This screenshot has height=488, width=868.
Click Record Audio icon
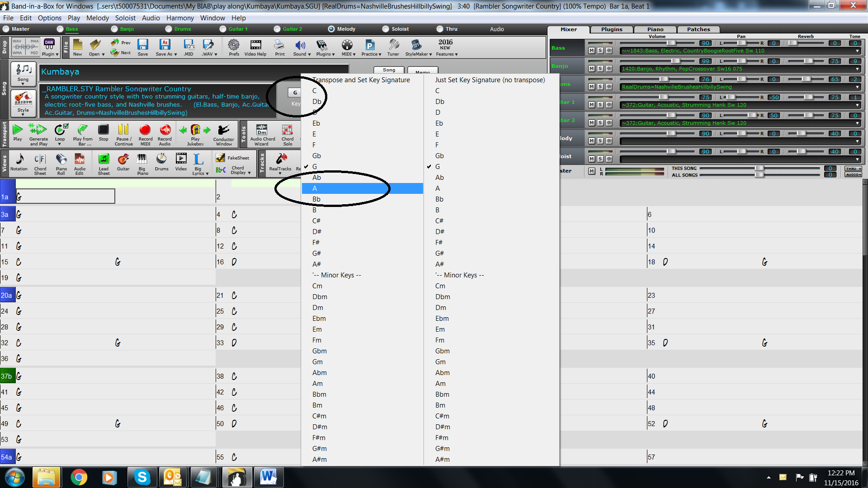(165, 135)
